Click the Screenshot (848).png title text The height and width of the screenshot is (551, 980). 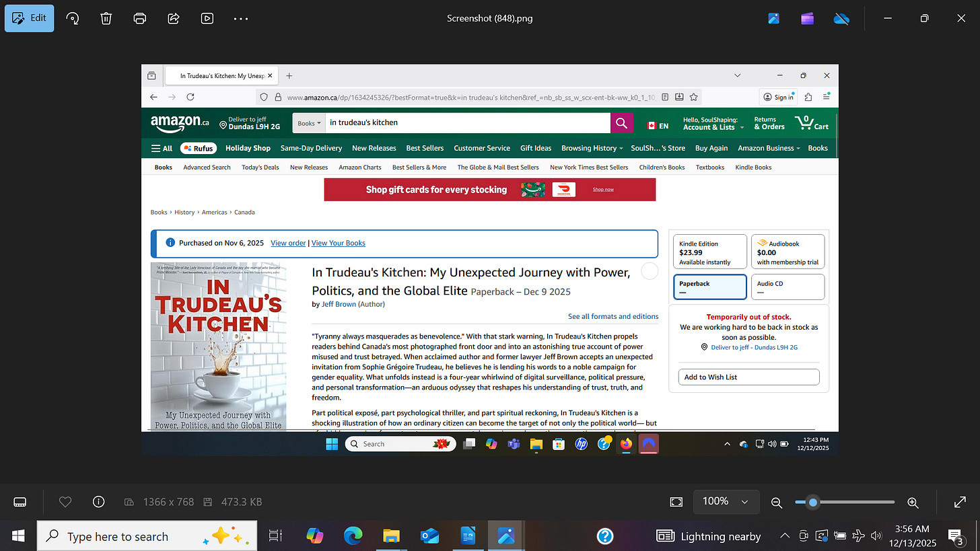490,18
